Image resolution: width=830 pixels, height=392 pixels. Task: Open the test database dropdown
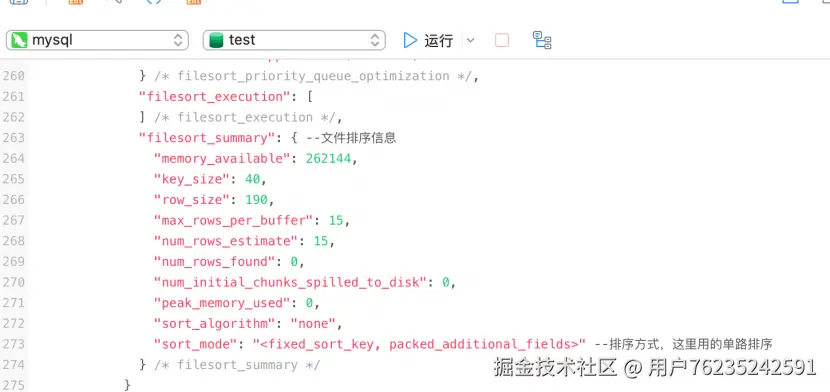(x=294, y=40)
